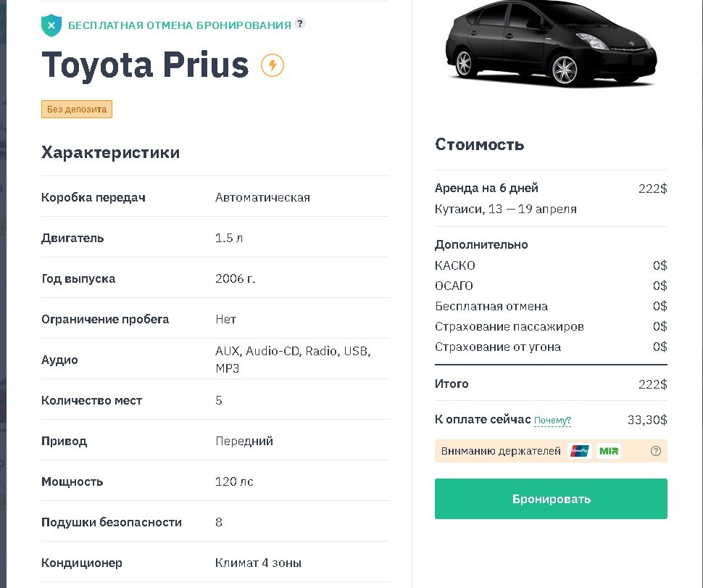Click the Кутаиси, 13 — 19 апреля dates
Screen dimensions: 703x588
[x=506, y=209]
